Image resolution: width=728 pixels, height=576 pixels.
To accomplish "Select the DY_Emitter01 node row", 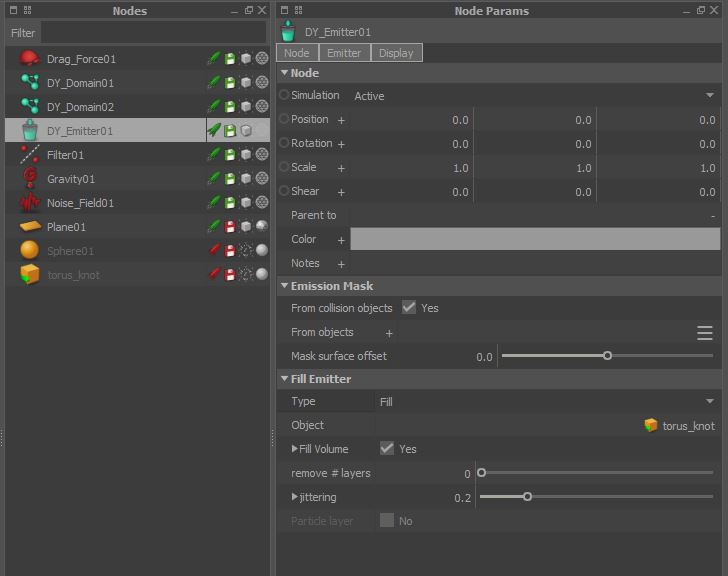I will click(x=137, y=130).
